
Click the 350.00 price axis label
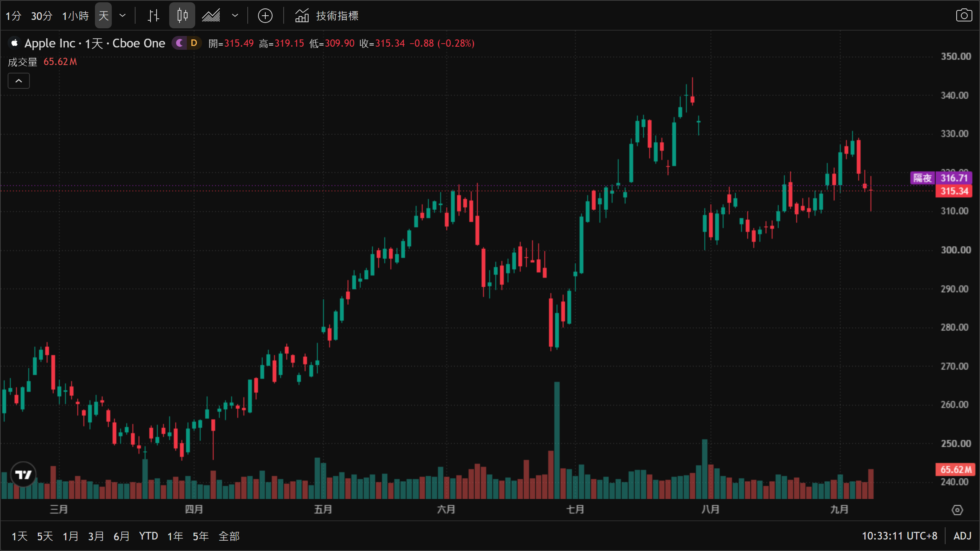pyautogui.click(x=956, y=57)
